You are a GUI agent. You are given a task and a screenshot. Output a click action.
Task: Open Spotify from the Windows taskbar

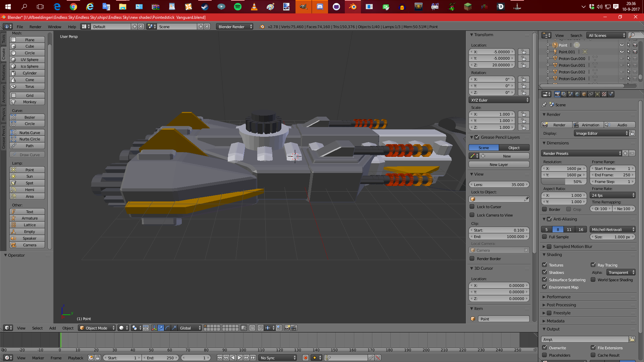[x=238, y=7]
